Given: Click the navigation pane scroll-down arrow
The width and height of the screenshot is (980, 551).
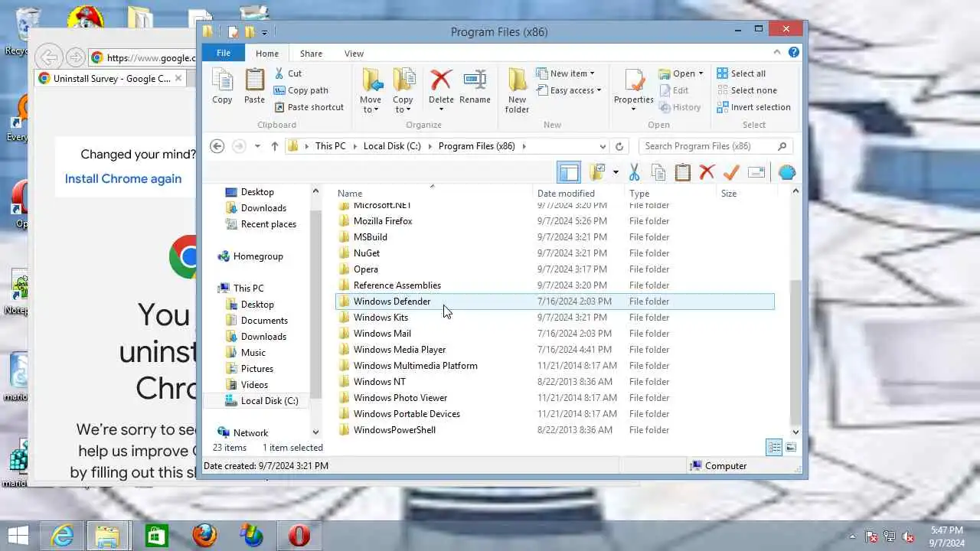Looking at the screenshot, I should [315, 432].
